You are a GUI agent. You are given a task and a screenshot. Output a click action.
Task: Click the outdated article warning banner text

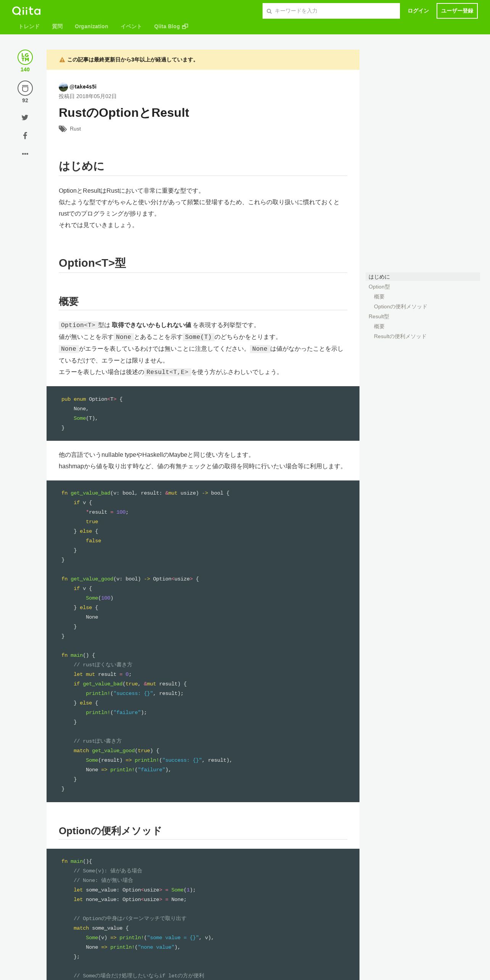132,60
